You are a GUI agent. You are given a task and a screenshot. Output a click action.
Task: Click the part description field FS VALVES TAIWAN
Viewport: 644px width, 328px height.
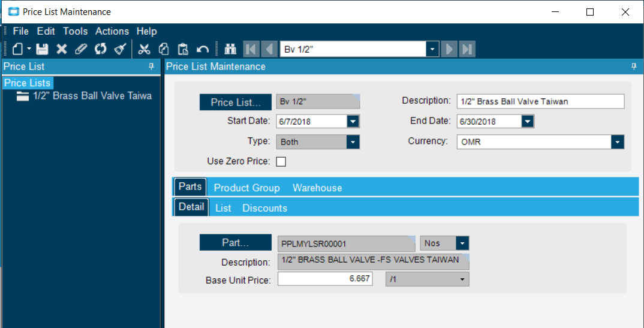point(374,261)
